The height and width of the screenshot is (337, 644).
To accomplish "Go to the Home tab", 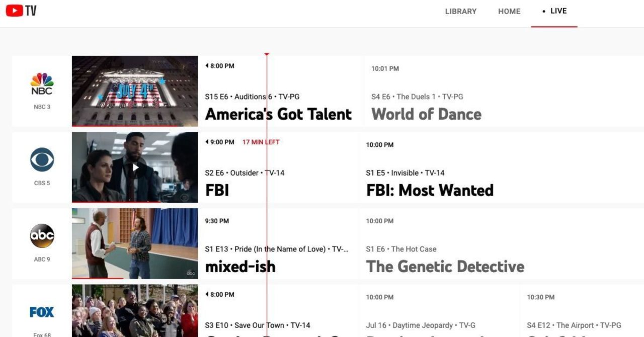I will tap(509, 11).
